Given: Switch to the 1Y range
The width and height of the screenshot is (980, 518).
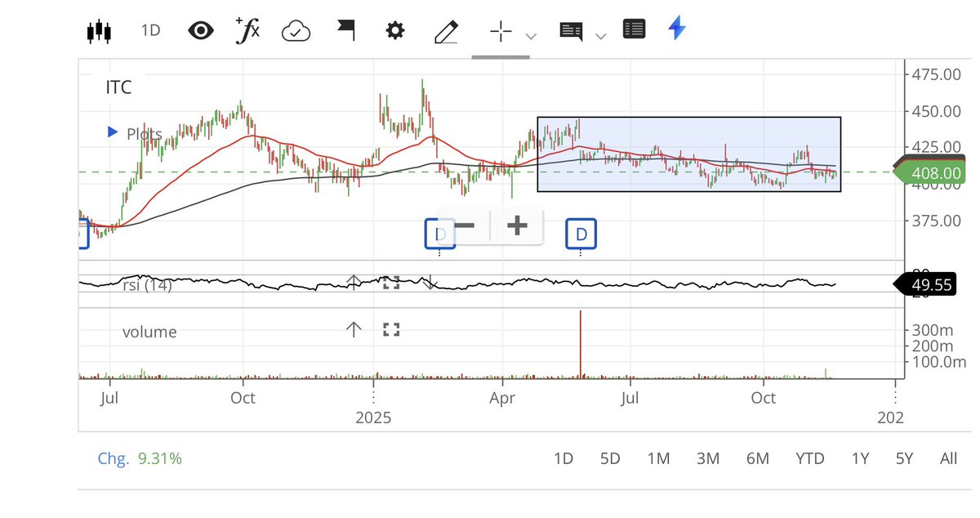Looking at the screenshot, I should click(860, 458).
